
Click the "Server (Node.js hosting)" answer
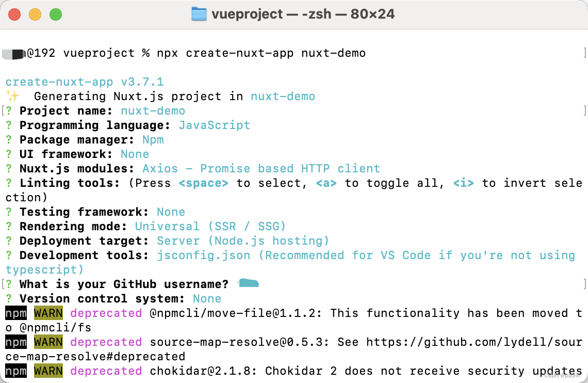point(243,241)
